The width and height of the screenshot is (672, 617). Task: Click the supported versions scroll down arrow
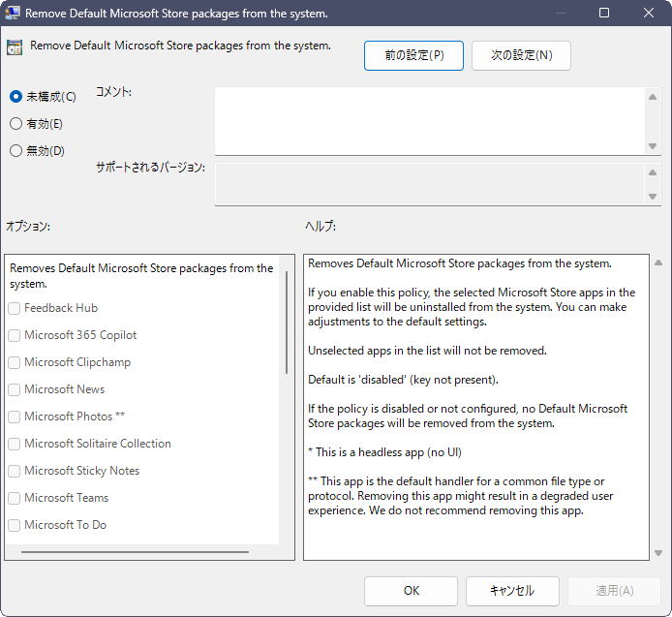coord(653,197)
